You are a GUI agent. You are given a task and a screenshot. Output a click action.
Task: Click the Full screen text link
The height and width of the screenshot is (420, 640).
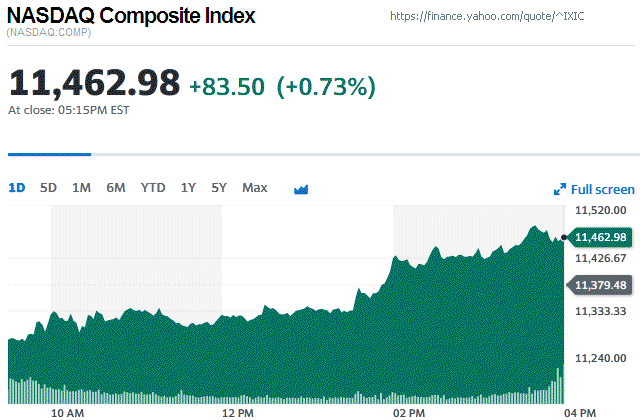coord(602,189)
